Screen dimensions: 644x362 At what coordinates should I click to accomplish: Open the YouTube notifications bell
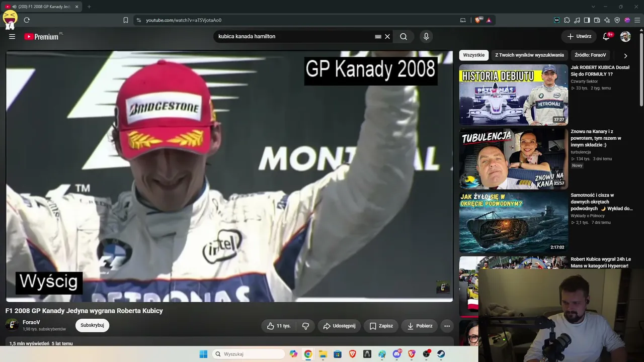[x=606, y=36]
